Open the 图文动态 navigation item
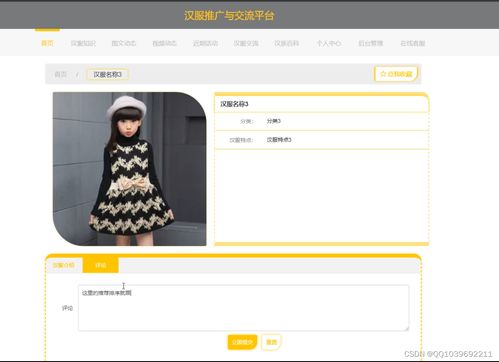Image resolution: width=499 pixels, height=362 pixels. click(x=124, y=43)
